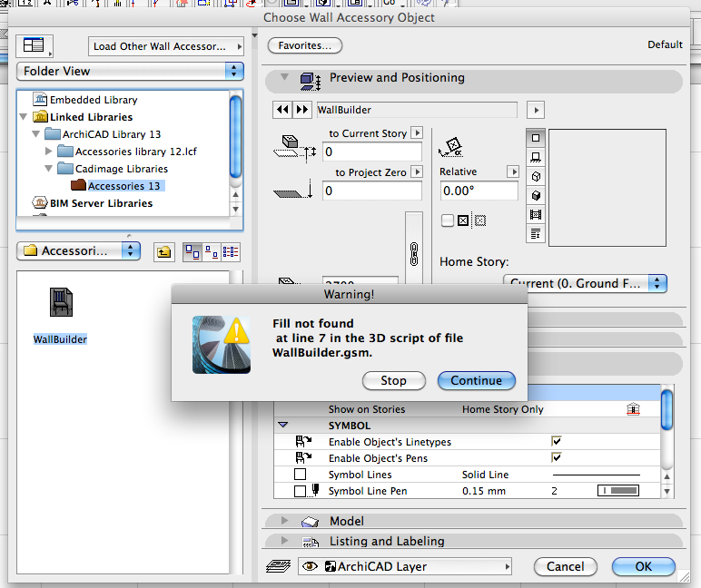Open Load Other Wall Accessory menu
The width and height of the screenshot is (701, 588).
pyautogui.click(x=166, y=46)
